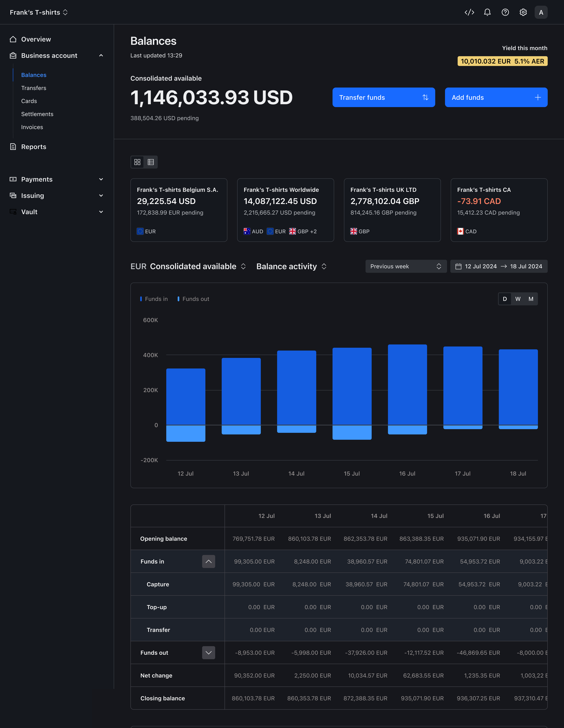Open the Previous week period dropdown

pos(406,266)
